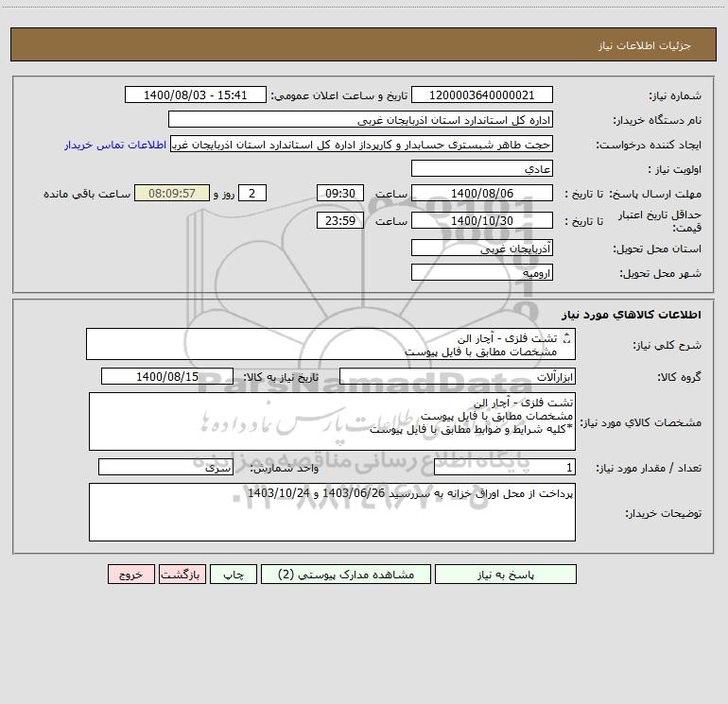Click the حداقل تاریخ اعتبار قیمت label

pyautogui.click(x=660, y=221)
